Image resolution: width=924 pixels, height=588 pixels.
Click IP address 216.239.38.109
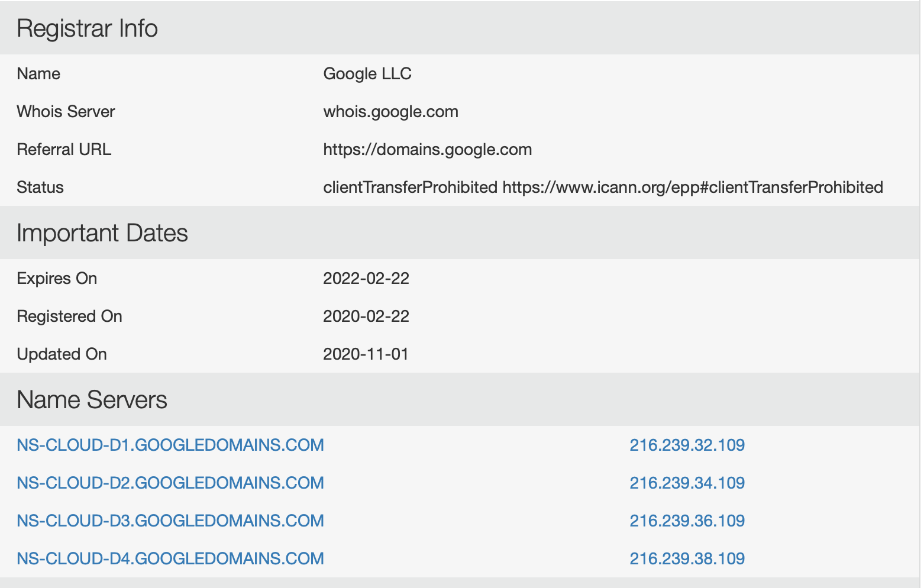tap(687, 558)
